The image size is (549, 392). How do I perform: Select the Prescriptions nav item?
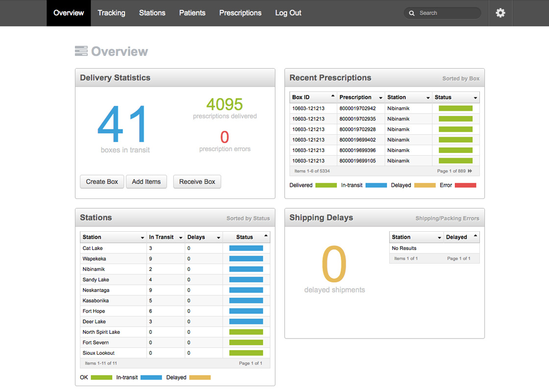[x=240, y=13]
